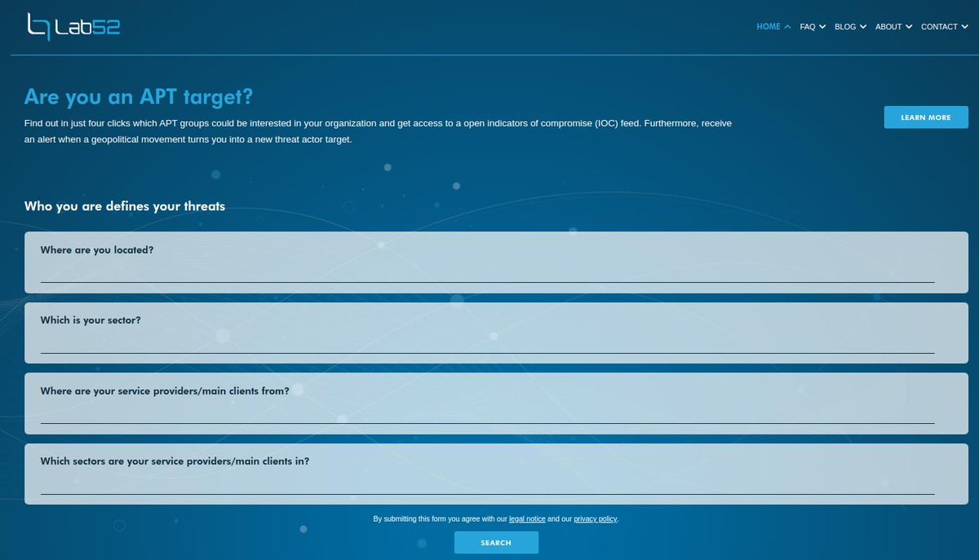The image size is (979, 560).
Task: Click the 'Which is your sector?' field
Action: click(x=488, y=343)
